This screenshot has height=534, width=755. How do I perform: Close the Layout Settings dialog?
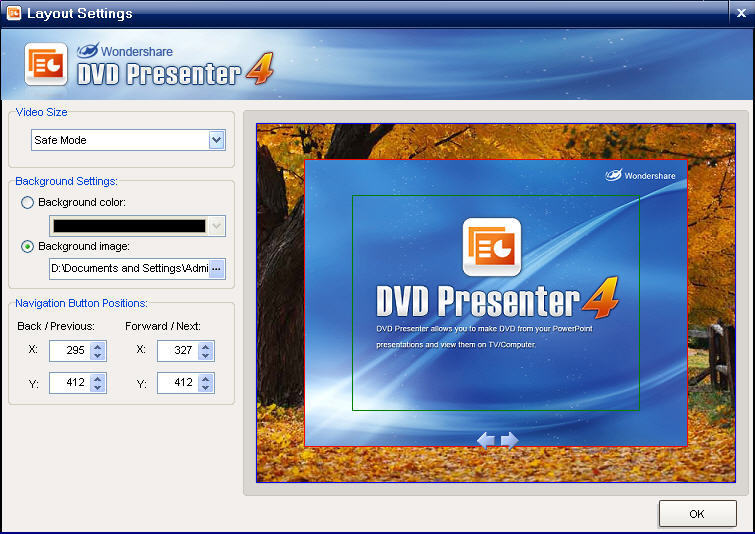742,13
